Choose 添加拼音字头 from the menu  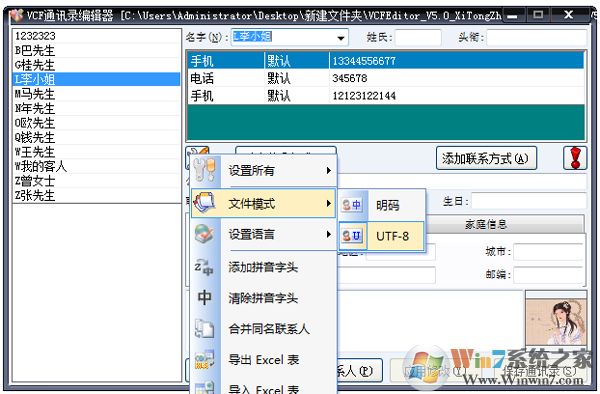coord(263,267)
